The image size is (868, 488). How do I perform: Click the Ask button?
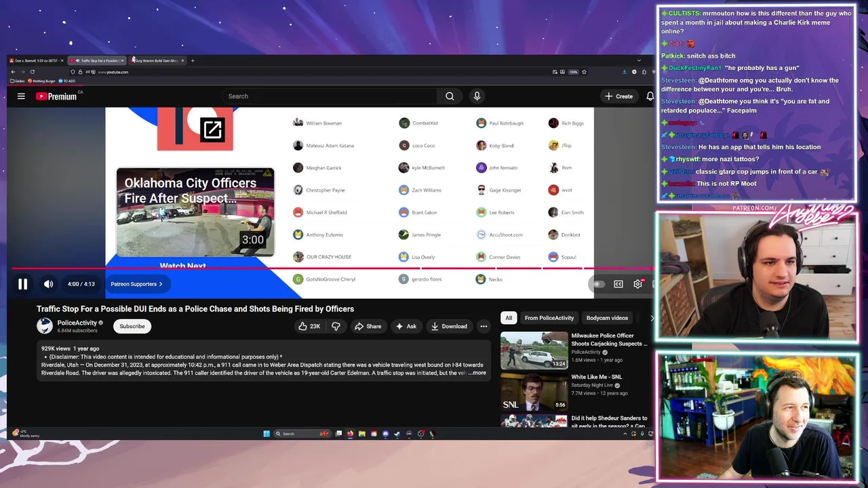click(406, 326)
